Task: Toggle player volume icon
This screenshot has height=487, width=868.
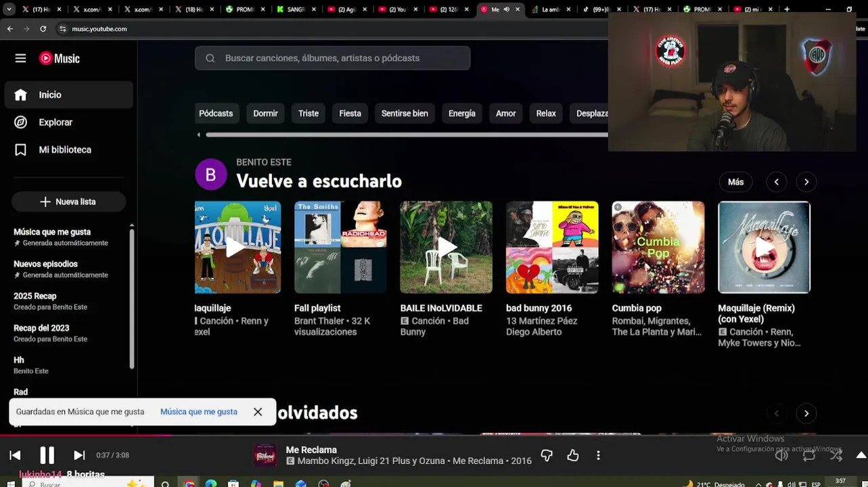Action: pyautogui.click(x=781, y=455)
